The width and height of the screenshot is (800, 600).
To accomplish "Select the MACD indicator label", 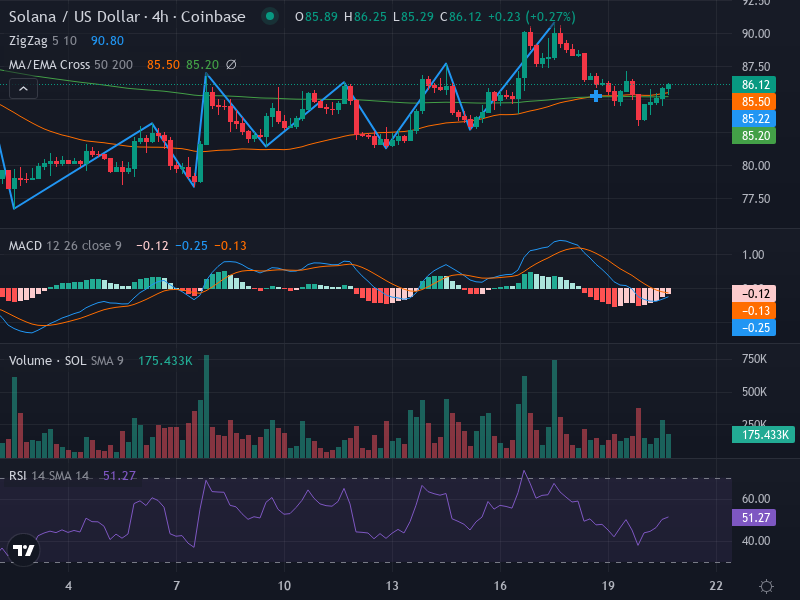I will click(25, 246).
